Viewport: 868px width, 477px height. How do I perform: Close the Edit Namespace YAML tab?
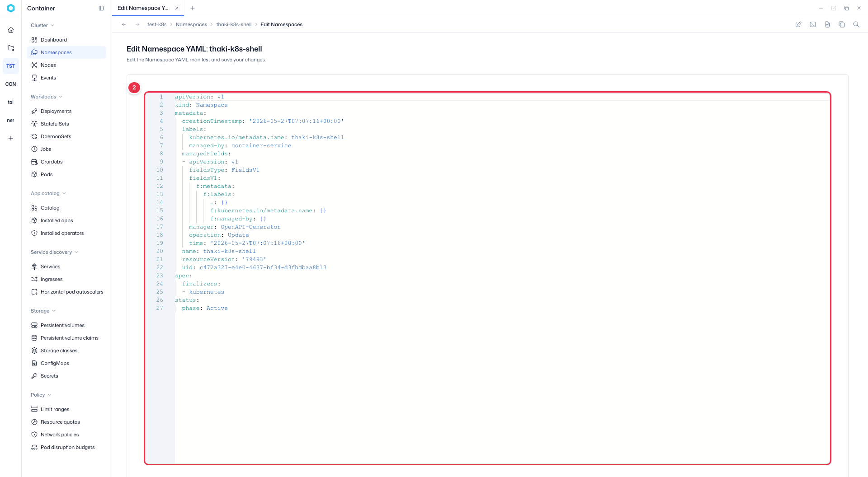point(177,8)
